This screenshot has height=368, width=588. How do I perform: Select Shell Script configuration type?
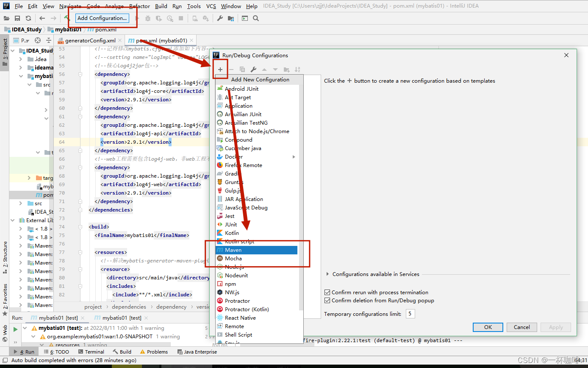pyautogui.click(x=256, y=335)
